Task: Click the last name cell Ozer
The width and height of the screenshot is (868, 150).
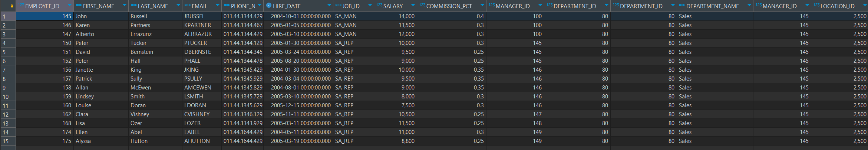Action: [155, 123]
